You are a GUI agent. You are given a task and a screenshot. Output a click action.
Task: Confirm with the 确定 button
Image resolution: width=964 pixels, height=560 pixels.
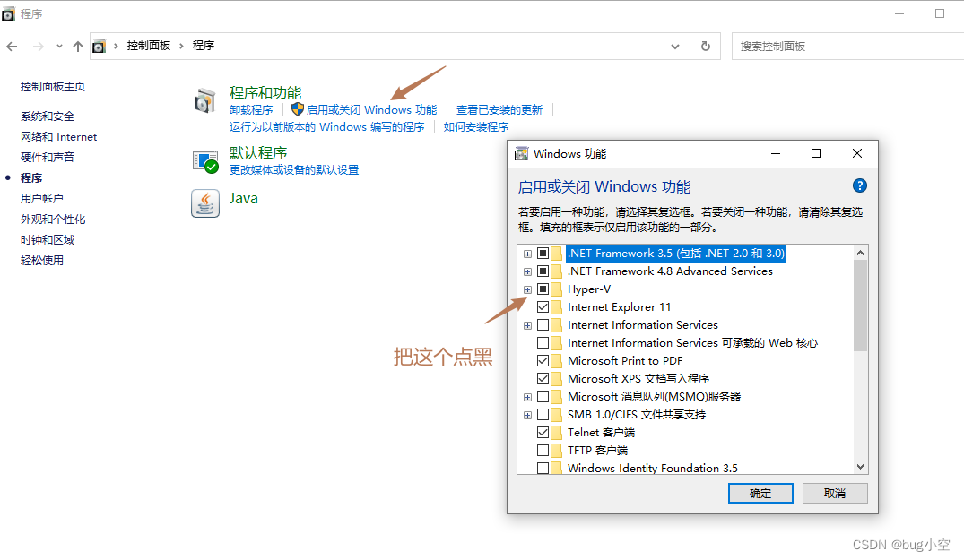[760, 493]
